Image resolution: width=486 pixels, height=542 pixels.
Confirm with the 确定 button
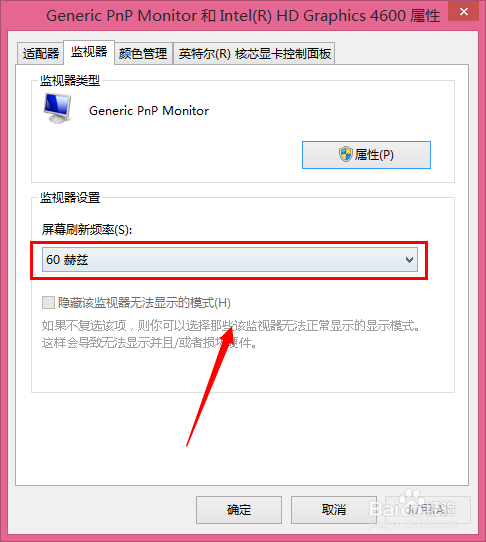click(239, 510)
